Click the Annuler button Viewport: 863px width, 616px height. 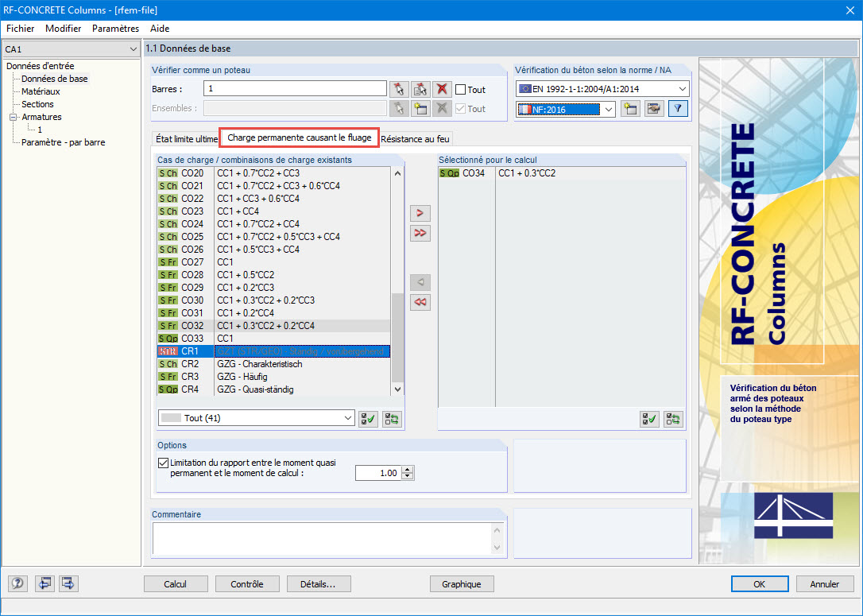(825, 584)
